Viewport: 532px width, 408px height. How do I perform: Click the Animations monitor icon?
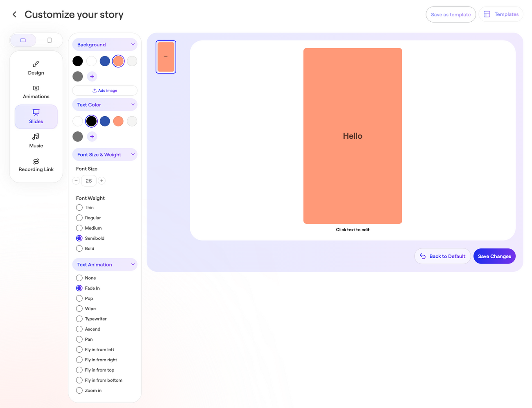(36, 88)
